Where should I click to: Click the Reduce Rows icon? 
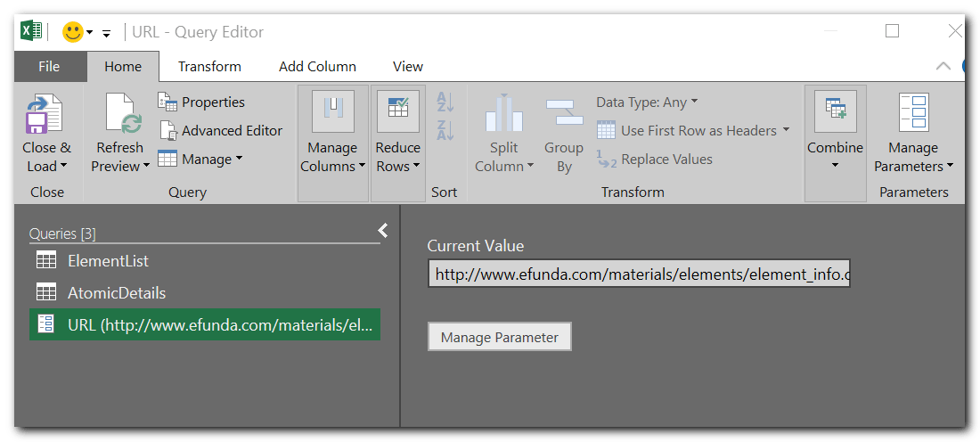point(397,111)
